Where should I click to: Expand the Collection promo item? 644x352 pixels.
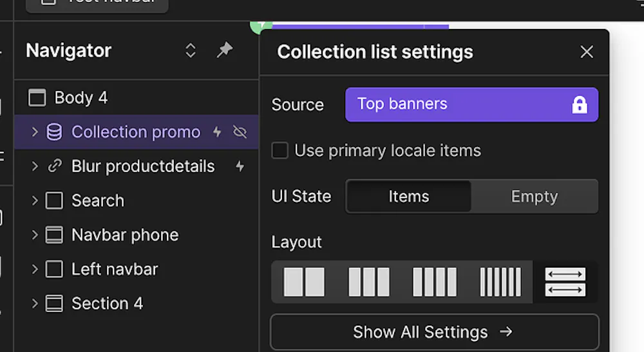35,132
